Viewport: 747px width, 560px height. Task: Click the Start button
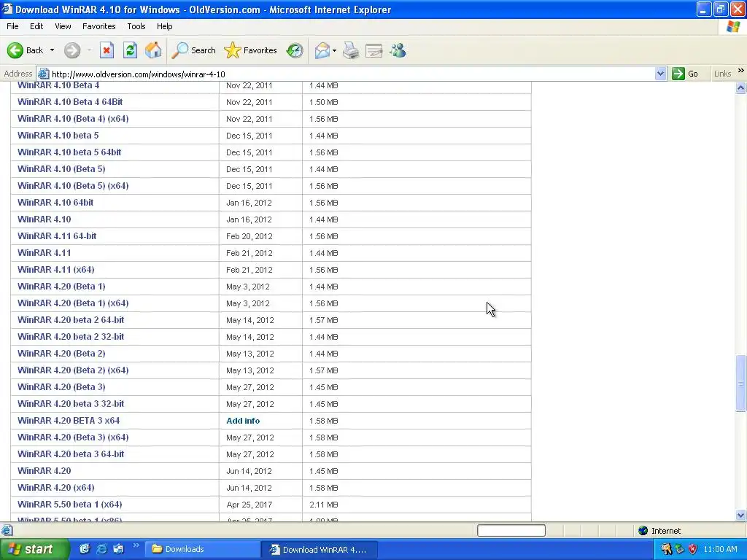coord(34,549)
